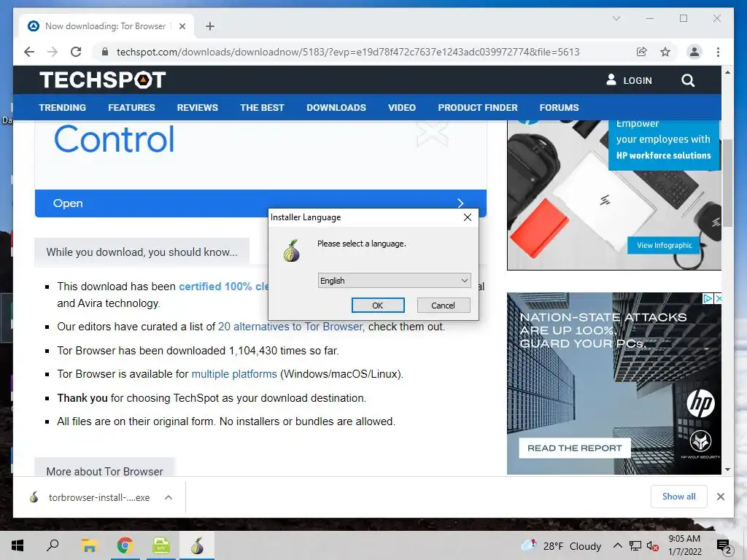
Task: Close the downloads bar
Action: [720, 497]
